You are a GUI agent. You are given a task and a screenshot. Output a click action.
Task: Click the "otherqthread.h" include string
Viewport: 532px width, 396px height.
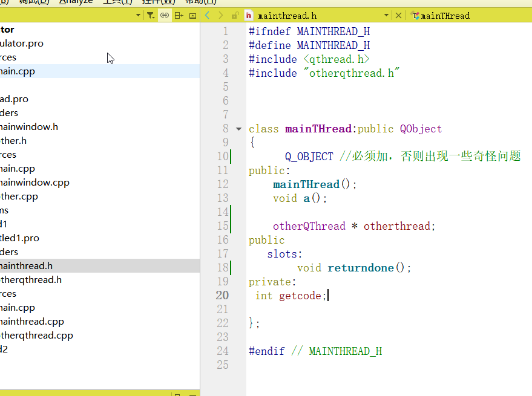tap(352, 73)
